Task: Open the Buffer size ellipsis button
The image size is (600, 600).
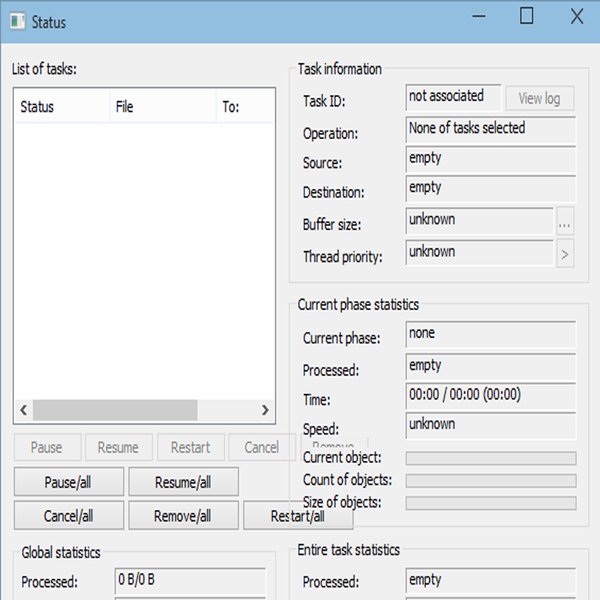Action: pyautogui.click(x=565, y=221)
